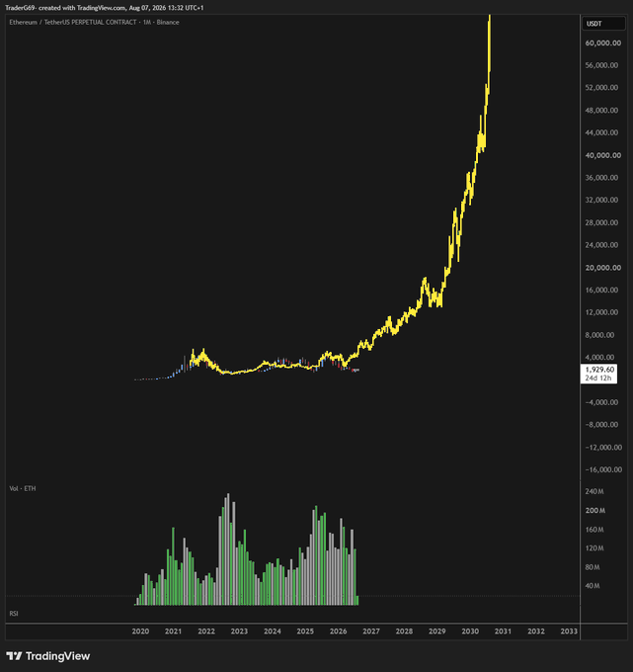Click the 44,000.00 price axis label
This screenshot has width=633, height=672.
point(601,132)
